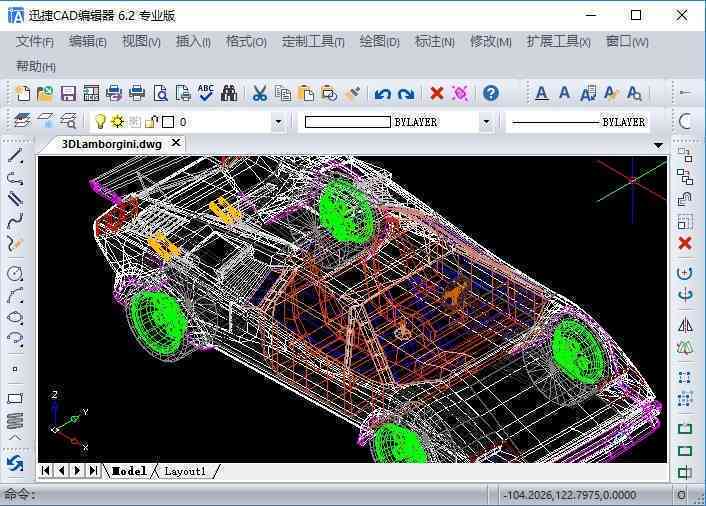Open print preview magnifier page icon
The image size is (706, 506).
(x=161, y=93)
